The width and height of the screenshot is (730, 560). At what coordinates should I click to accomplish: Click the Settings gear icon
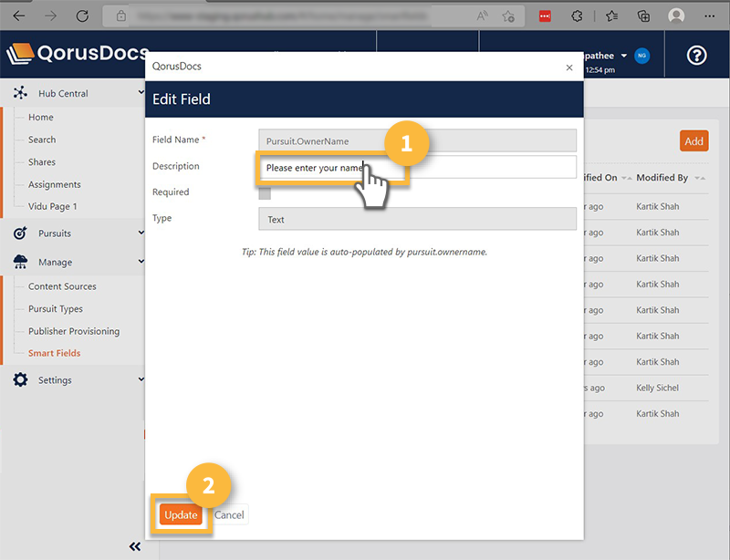(20, 379)
